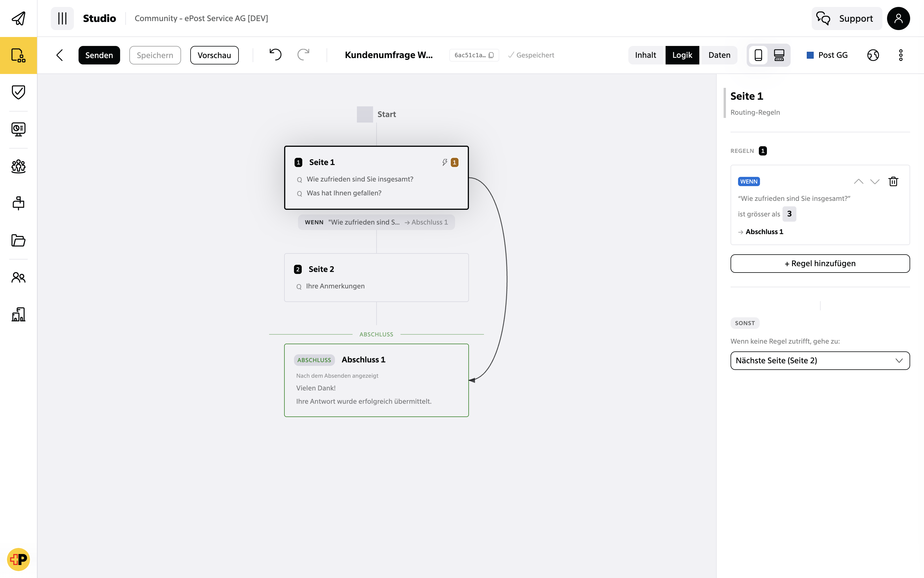Delete the WENN rule with trash icon

[893, 181]
